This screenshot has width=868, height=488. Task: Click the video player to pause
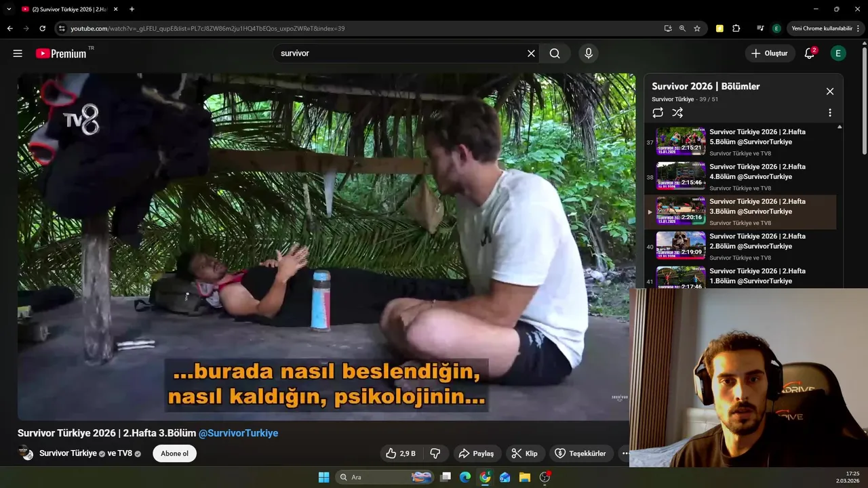pos(326,247)
